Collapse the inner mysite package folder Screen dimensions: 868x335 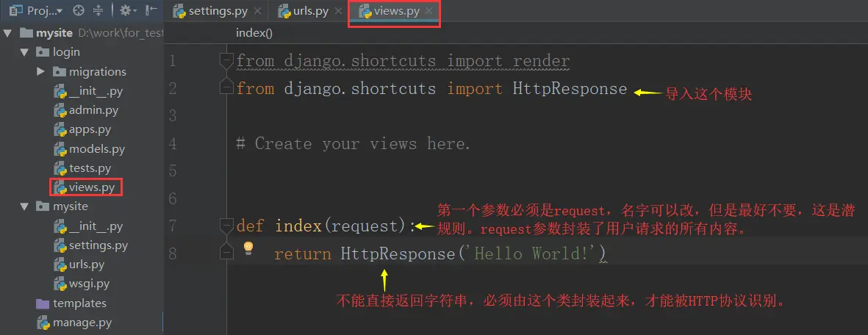(x=24, y=206)
